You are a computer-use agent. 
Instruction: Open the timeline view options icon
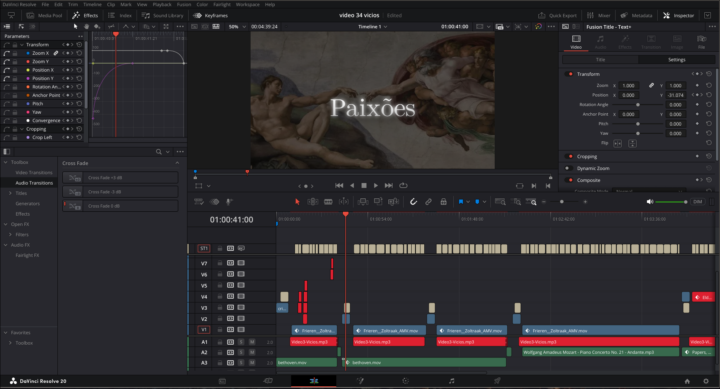pyautogui.click(x=199, y=202)
